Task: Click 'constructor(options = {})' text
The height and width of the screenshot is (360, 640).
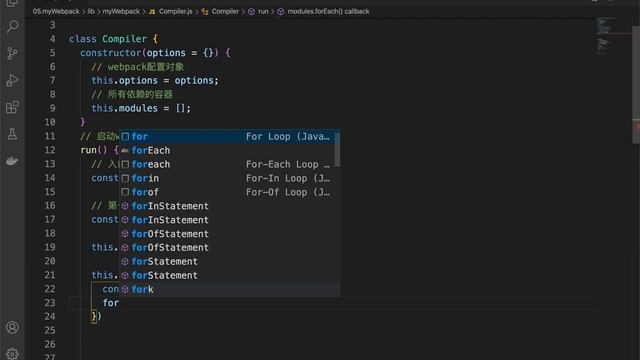Action: click(150, 53)
